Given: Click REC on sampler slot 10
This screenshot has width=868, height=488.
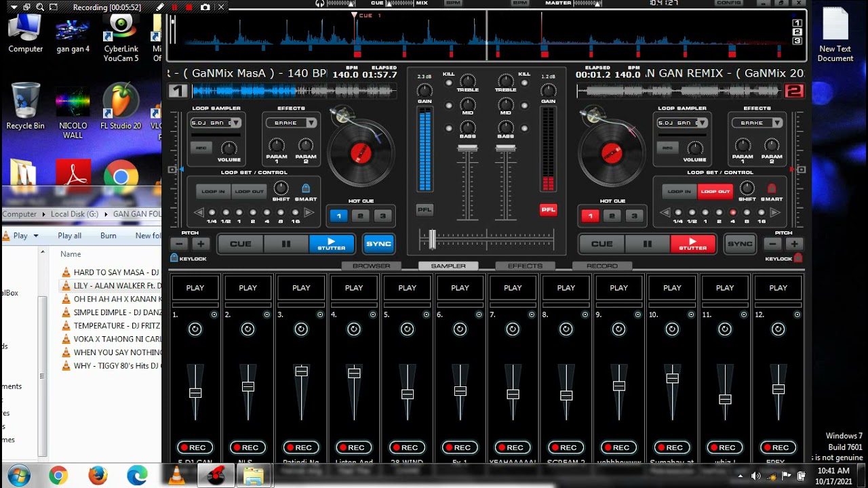Looking at the screenshot, I should click(672, 447).
